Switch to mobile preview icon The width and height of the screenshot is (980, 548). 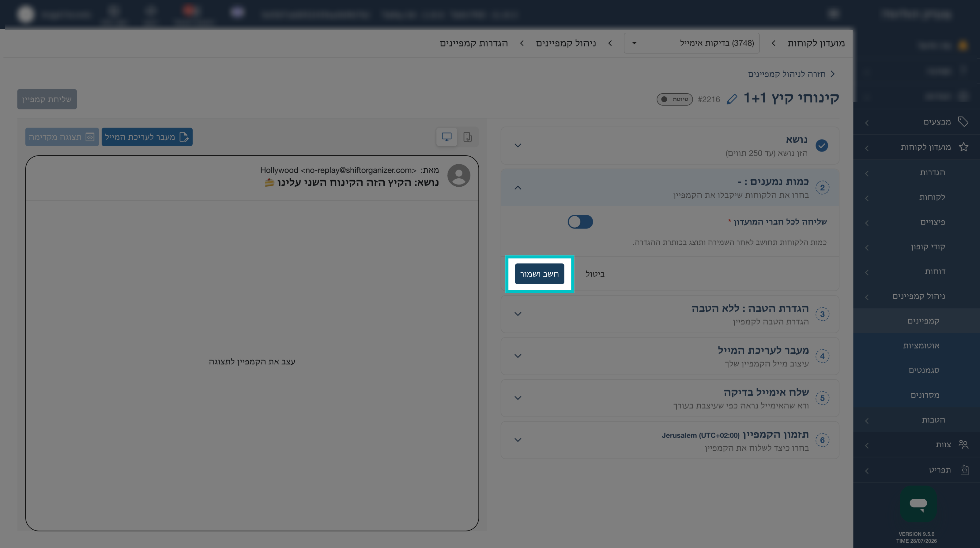468,137
